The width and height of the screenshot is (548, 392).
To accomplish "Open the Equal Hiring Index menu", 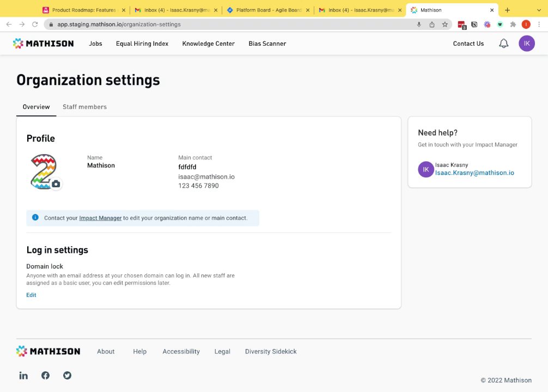I will click(142, 44).
